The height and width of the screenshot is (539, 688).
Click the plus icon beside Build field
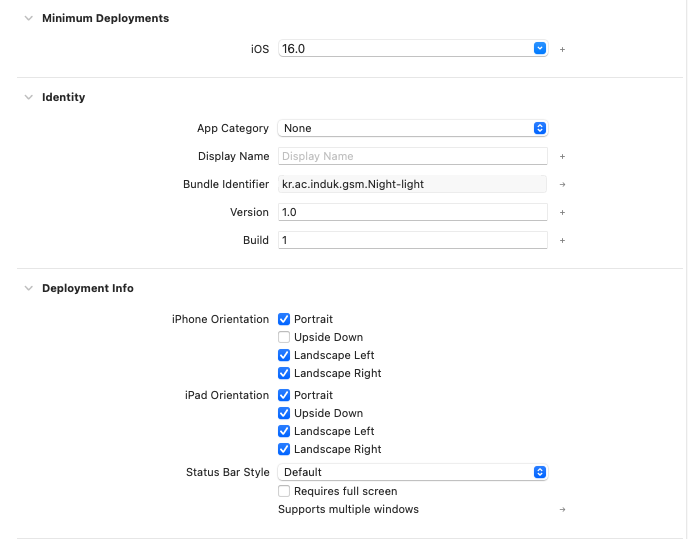(x=562, y=241)
